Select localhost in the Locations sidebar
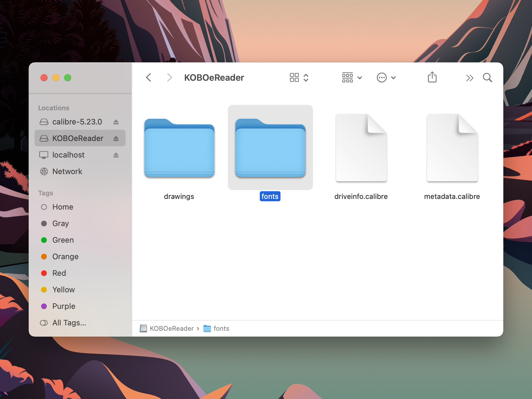 [68, 155]
